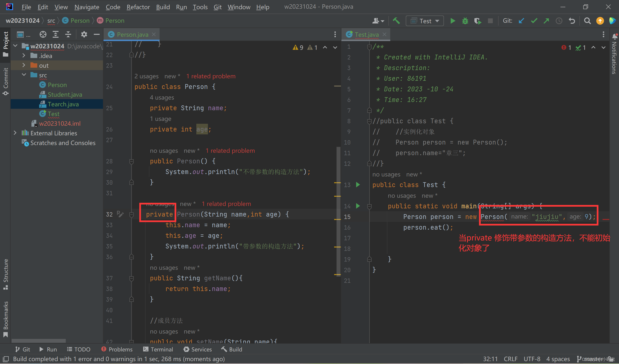The height and width of the screenshot is (364, 619).
Task: Fold the main method at line 14 in Test.java
Action: tap(369, 206)
